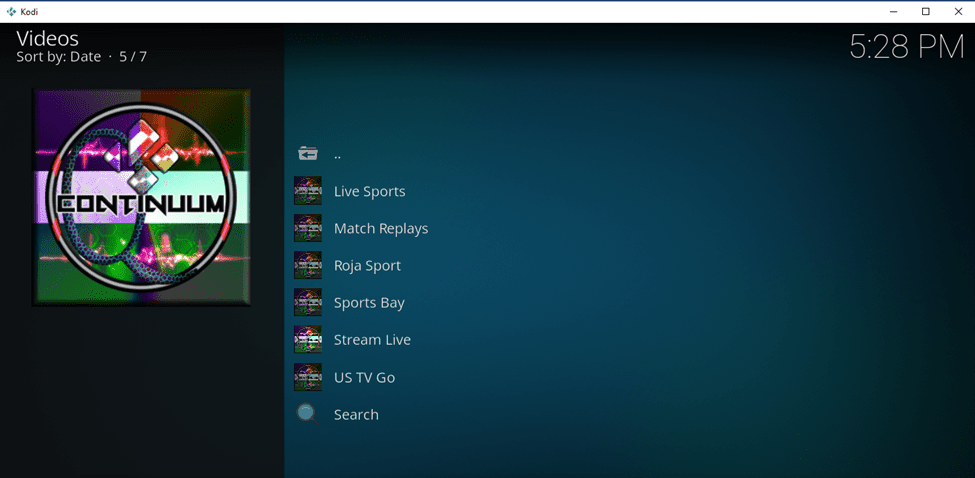Screen dimensions: 975x478
Task: Click the 'Sort by: Date' label
Action: 58,57
